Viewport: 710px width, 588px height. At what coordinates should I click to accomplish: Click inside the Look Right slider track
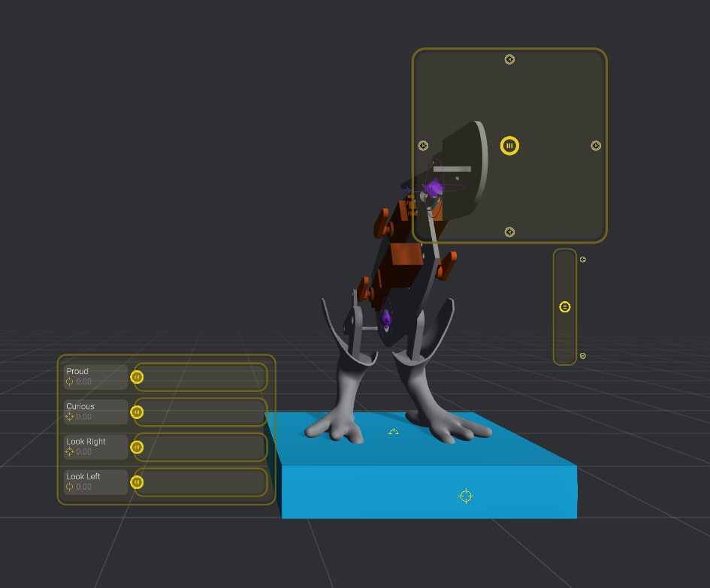pos(201,448)
